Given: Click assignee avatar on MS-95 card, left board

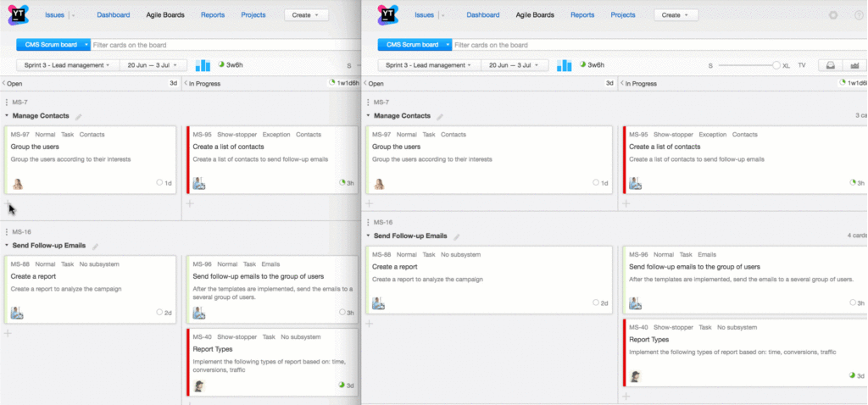Looking at the screenshot, I should pos(199,184).
